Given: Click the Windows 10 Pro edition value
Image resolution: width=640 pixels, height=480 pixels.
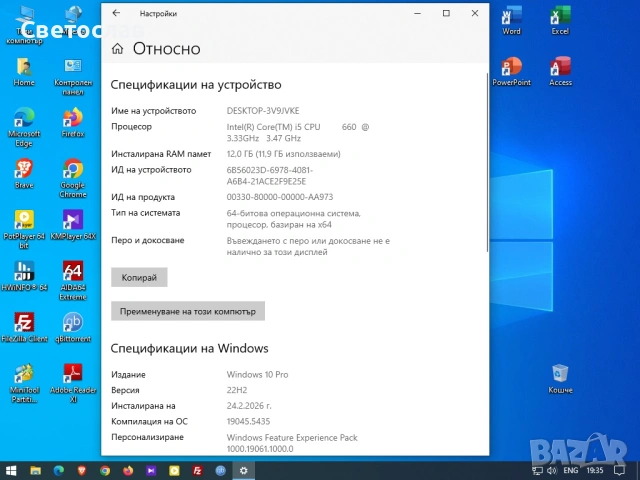Looking at the screenshot, I should click(x=257, y=374).
